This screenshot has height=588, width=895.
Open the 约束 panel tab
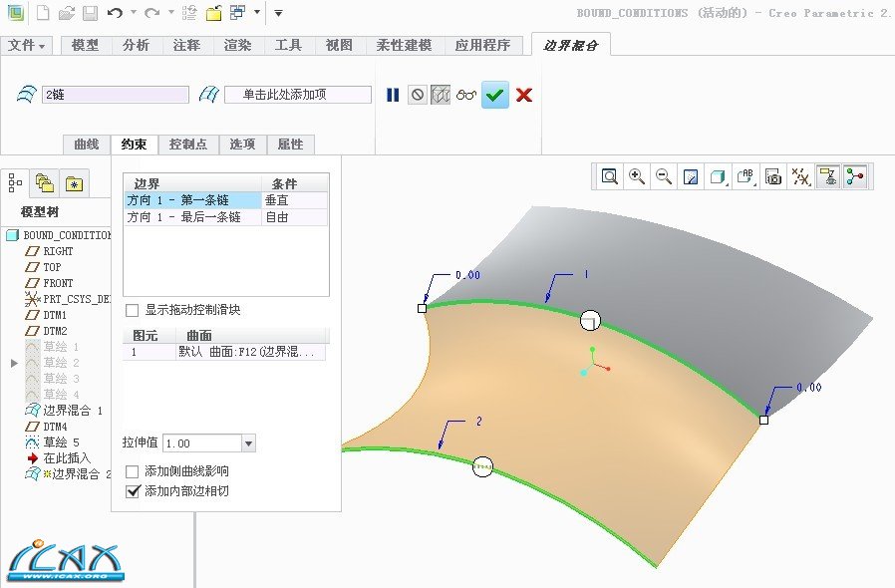[x=135, y=145]
